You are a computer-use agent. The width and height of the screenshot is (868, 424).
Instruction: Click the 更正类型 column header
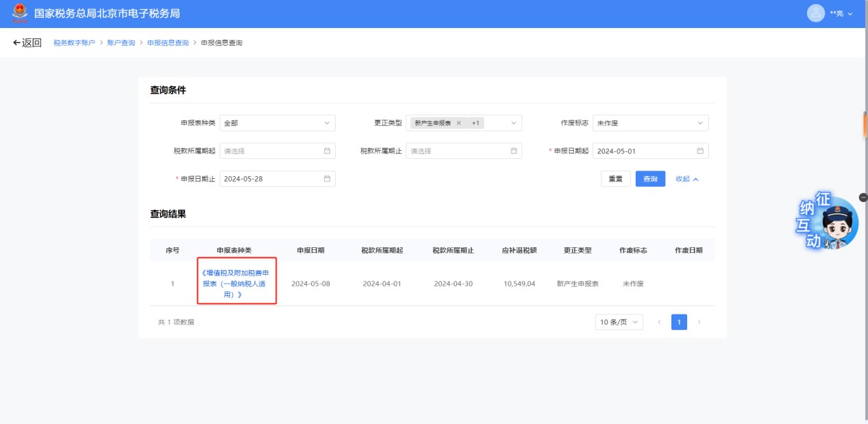pyautogui.click(x=578, y=250)
